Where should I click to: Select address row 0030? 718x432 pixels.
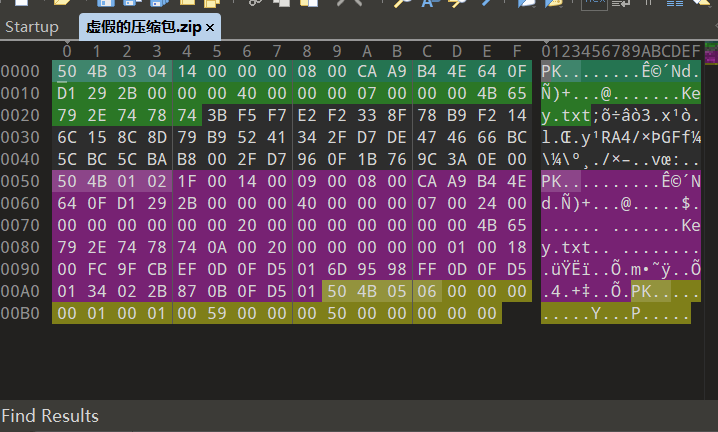20,137
